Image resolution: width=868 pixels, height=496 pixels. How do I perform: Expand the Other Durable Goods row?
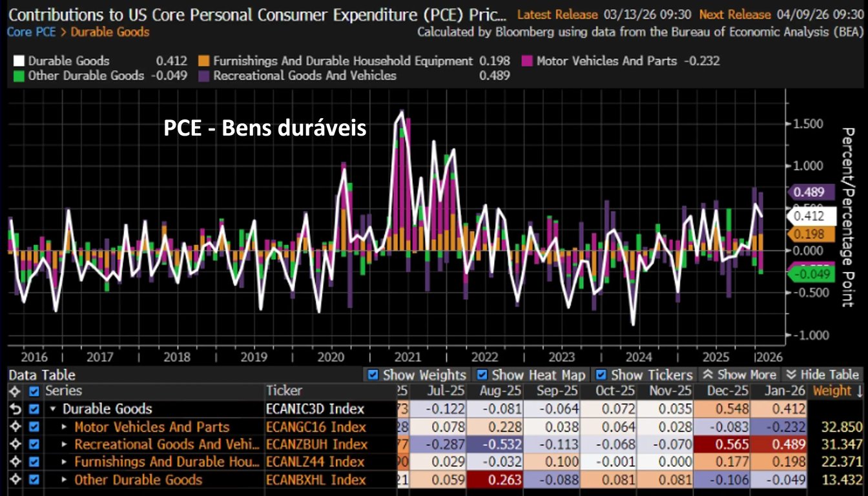point(65,480)
